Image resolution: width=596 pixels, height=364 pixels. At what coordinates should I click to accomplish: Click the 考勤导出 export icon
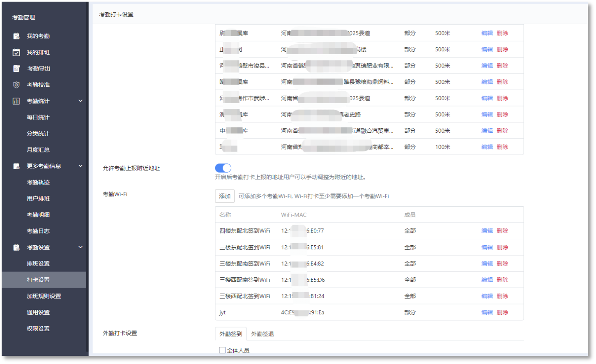16,69
